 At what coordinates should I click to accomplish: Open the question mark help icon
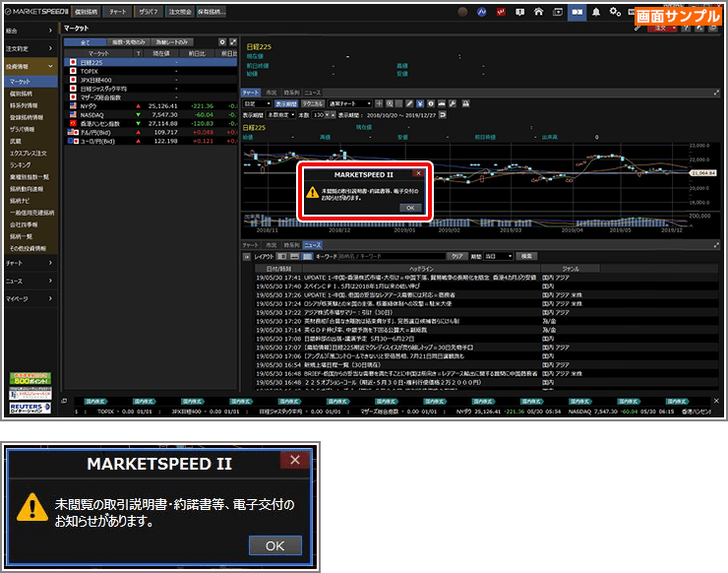tap(686, 29)
